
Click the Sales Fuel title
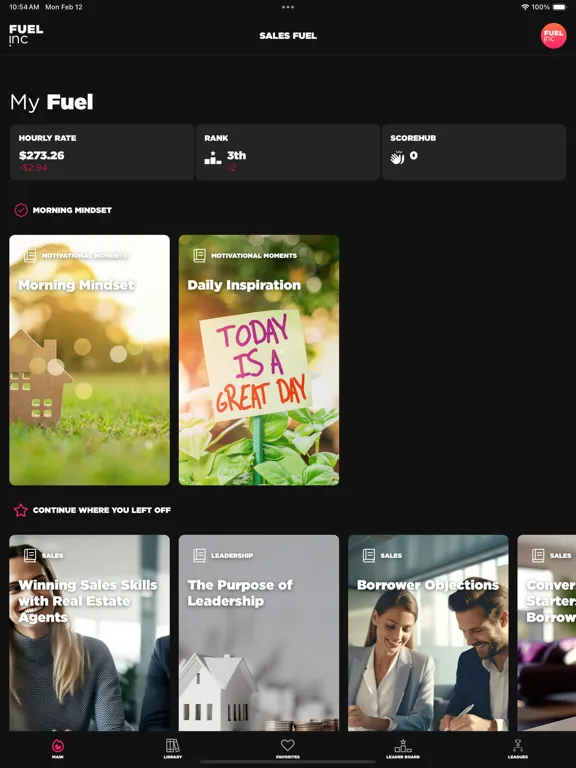click(x=288, y=36)
